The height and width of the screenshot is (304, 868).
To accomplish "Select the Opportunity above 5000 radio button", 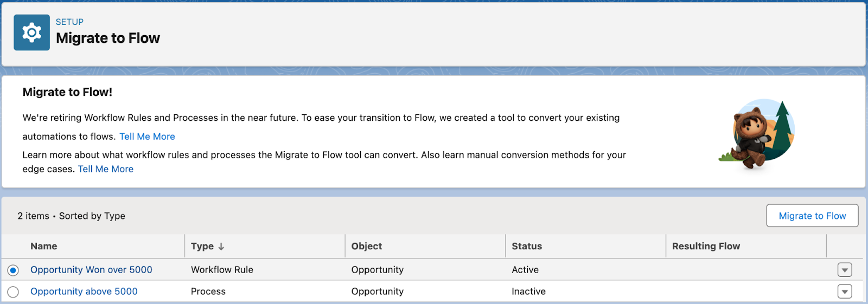I will [x=13, y=292].
